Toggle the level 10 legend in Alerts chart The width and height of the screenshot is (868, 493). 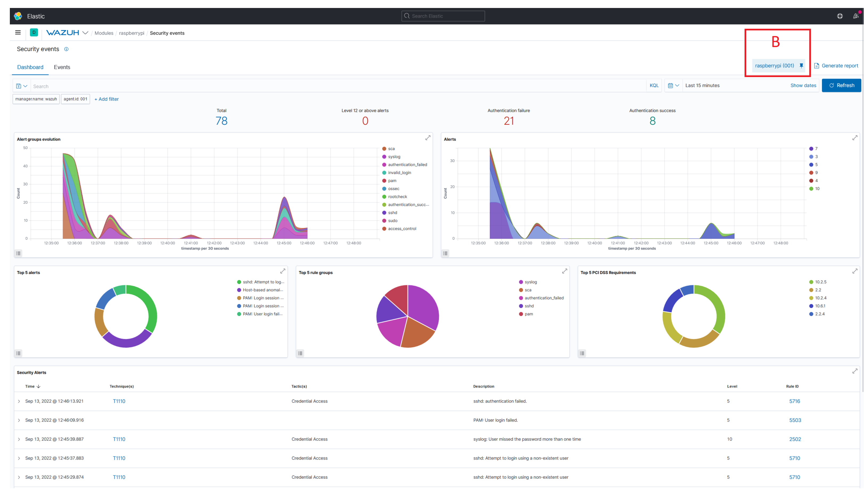pos(817,189)
